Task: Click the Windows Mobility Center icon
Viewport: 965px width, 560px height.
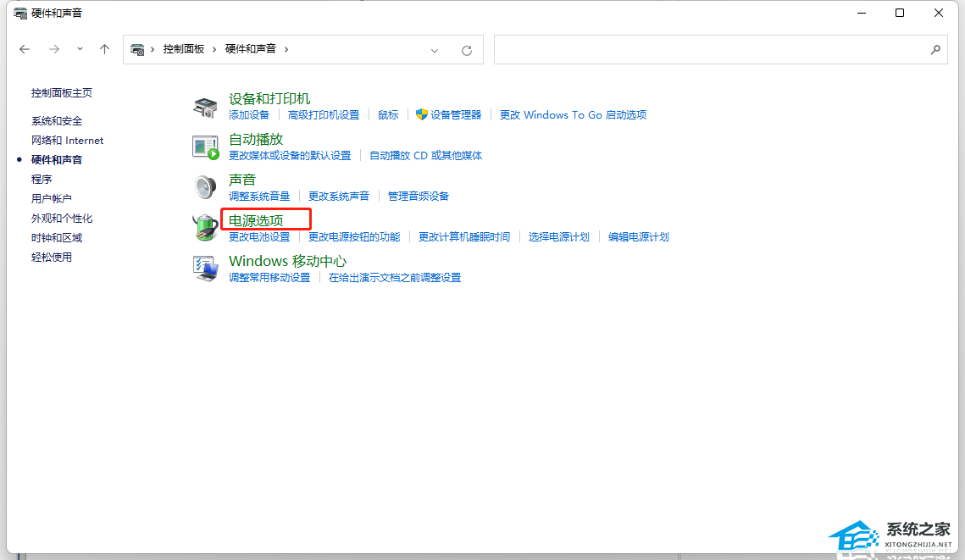Action: point(205,269)
